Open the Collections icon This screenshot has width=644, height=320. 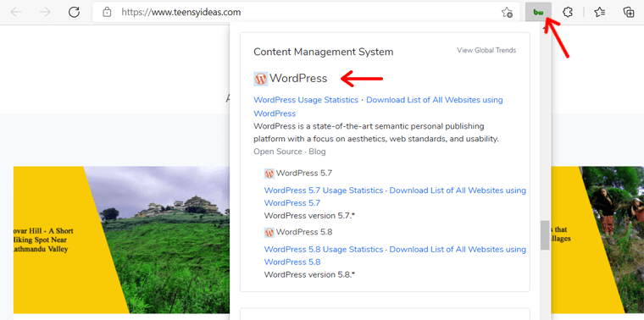pyautogui.click(x=629, y=13)
